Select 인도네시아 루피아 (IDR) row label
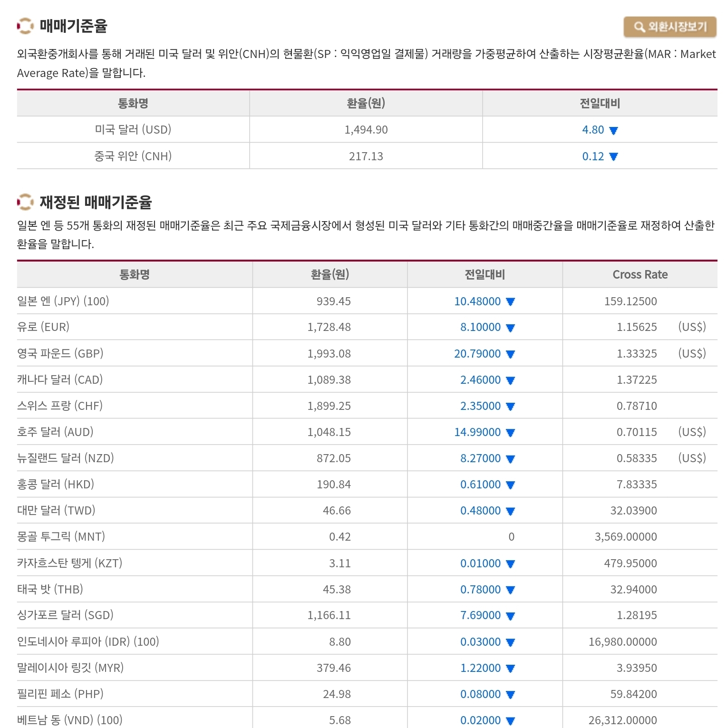The height and width of the screenshot is (728, 726). 88,641
